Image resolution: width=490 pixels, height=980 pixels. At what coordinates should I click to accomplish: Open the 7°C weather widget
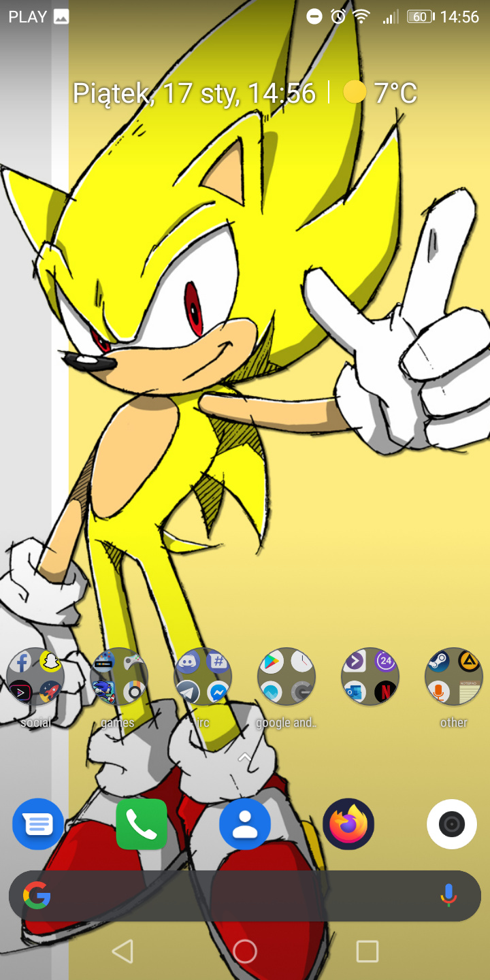[x=381, y=93]
